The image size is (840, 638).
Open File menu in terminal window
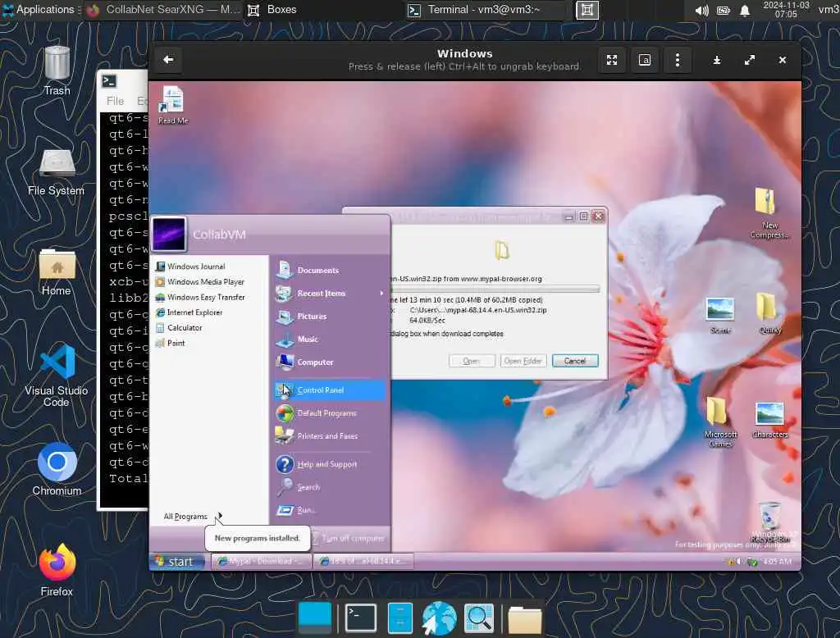click(x=115, y=101)
